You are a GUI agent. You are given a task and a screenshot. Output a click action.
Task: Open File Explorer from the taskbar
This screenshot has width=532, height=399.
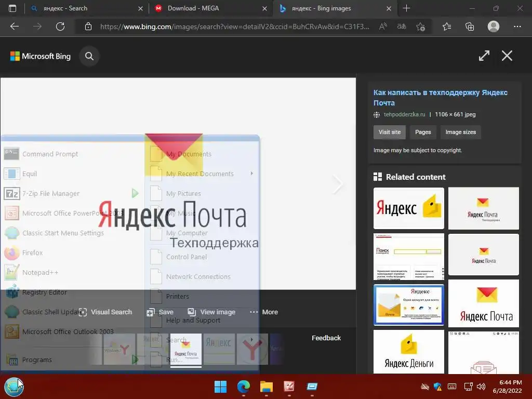coord(267,387)
